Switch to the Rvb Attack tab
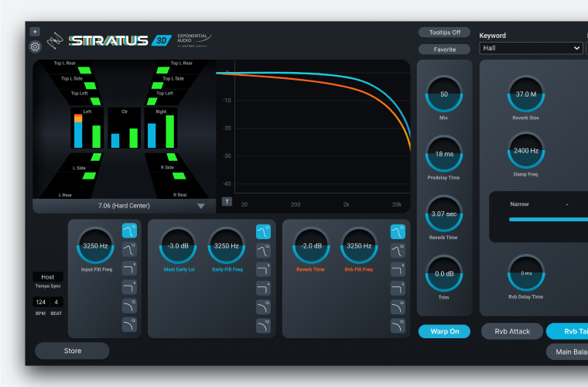 (511, 331)
